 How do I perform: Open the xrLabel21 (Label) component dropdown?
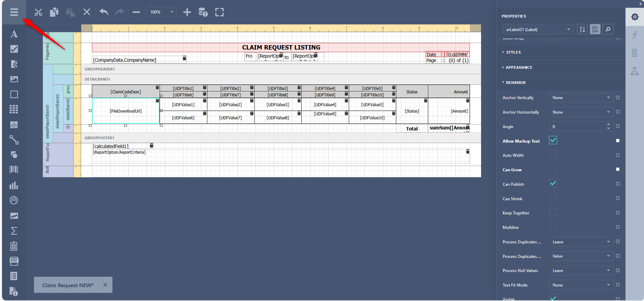point(538,29)
